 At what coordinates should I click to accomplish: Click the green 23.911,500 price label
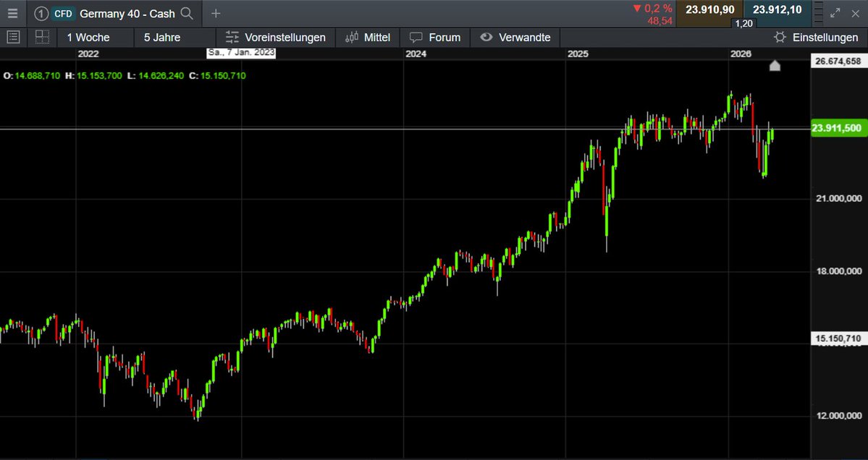click(x=838, y=128)
